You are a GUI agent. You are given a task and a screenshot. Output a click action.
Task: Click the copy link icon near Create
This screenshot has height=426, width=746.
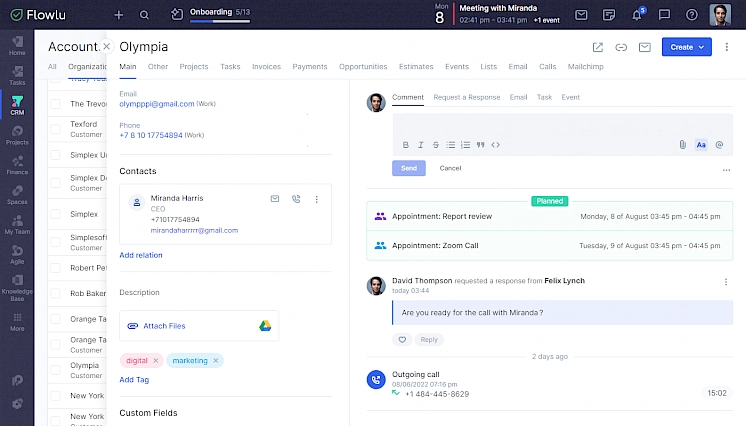tap(621, 47)
